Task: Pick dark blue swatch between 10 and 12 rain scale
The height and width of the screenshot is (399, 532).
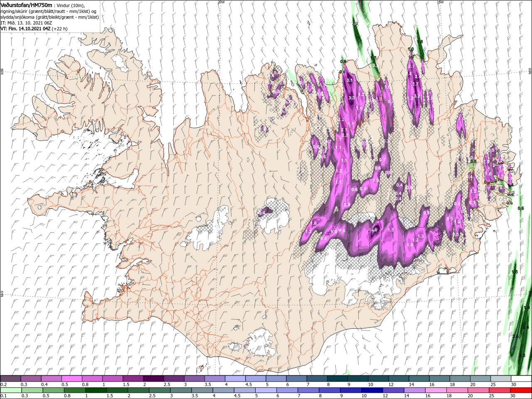Action: [371, 390]
